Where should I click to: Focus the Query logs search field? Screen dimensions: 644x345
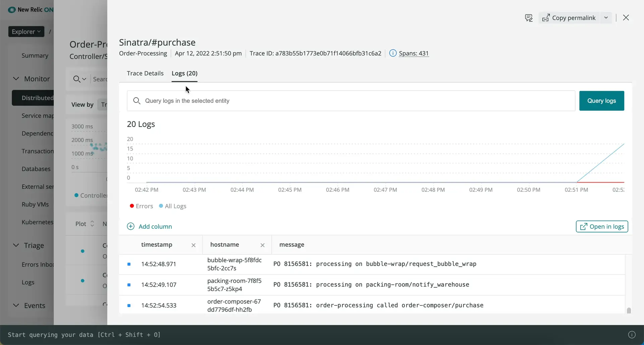click(351, 101)
